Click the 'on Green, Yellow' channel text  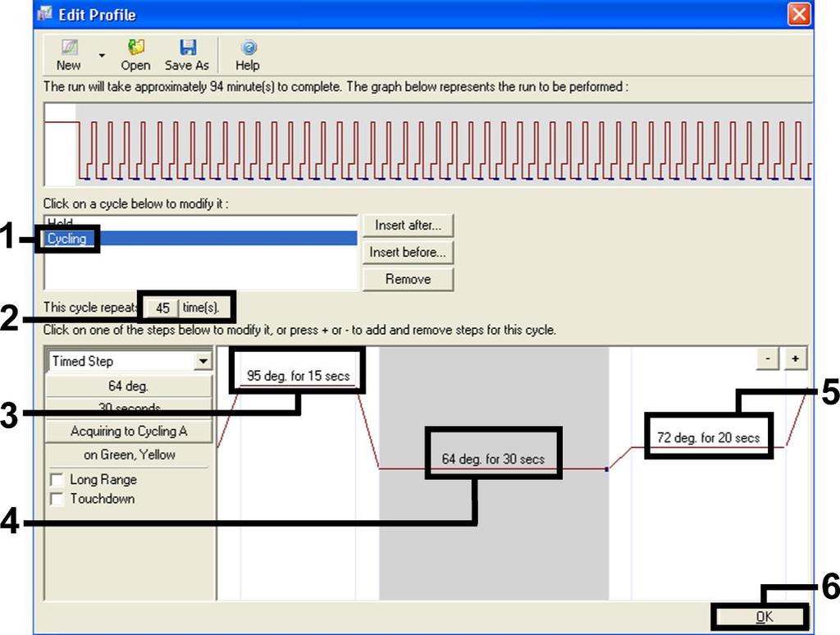(x=129, y=455)
